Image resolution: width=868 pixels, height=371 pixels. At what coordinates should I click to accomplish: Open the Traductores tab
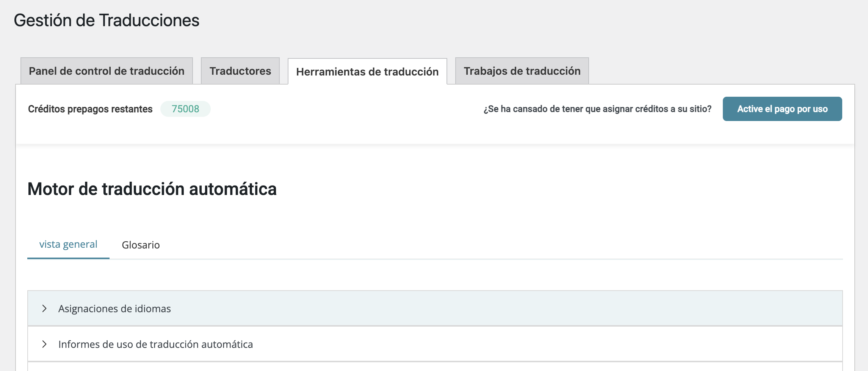click(240, 71)
